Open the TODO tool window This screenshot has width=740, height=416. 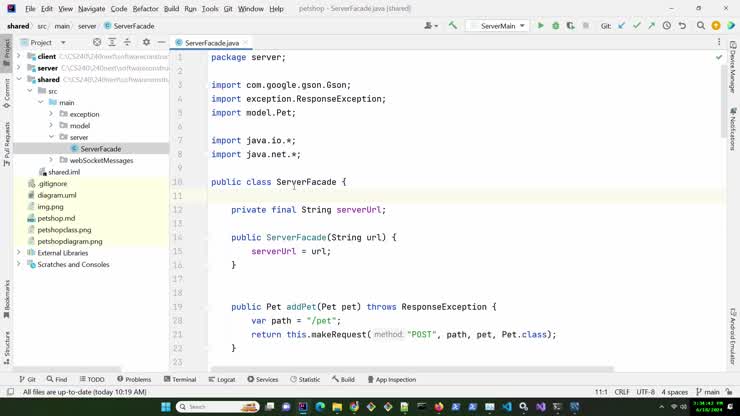tap(92, 379)
